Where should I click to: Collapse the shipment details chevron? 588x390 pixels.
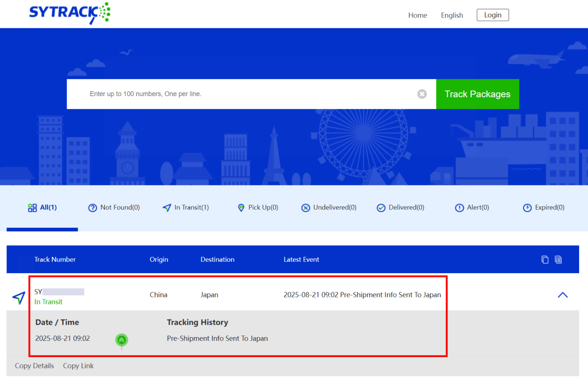[562, 295]
